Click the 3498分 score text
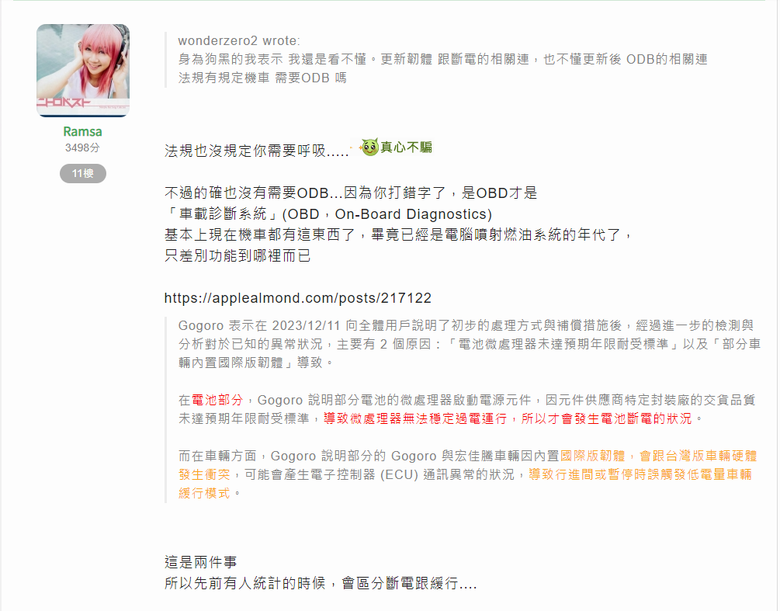Screen dimensions: 780x611 [x=83, y=148]
